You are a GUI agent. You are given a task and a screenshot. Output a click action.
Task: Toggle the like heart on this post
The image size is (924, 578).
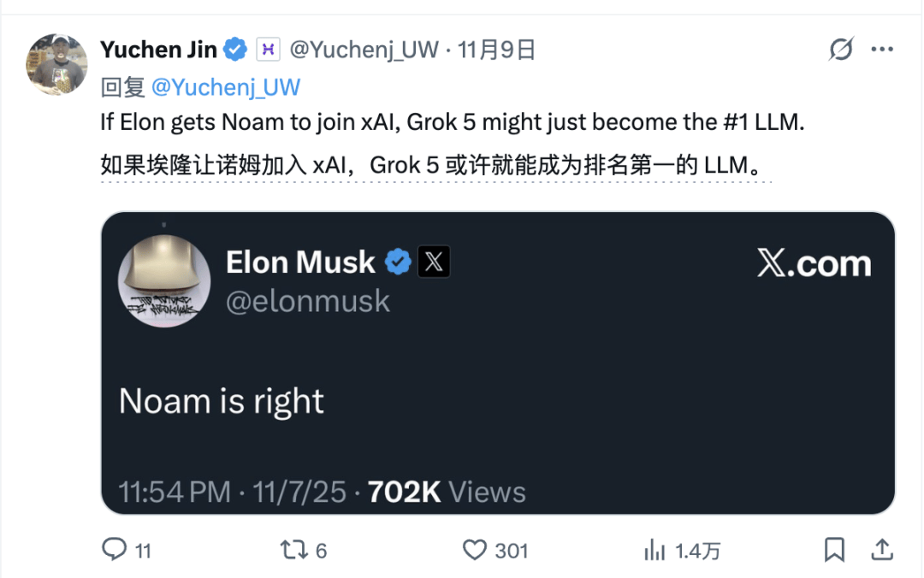click(476, 551)
